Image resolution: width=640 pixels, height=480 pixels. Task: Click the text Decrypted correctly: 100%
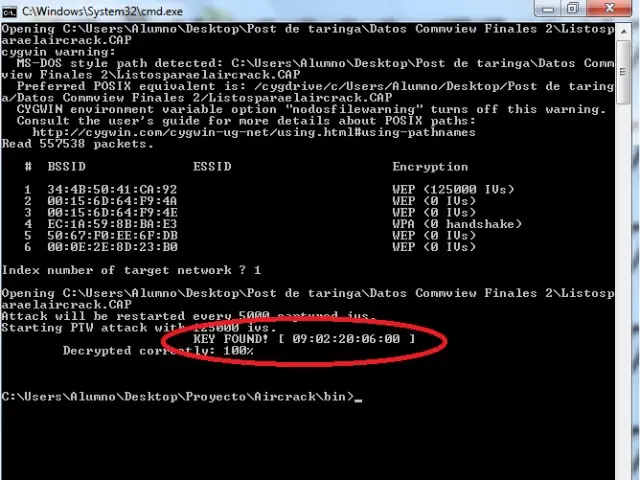[158, 351]
